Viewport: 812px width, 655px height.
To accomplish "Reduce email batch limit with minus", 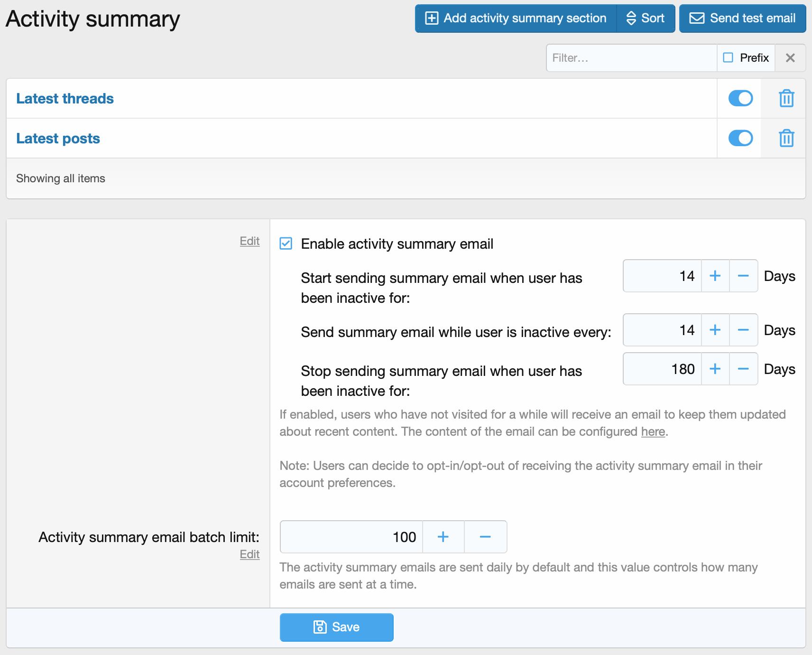I will pos(485,537).
